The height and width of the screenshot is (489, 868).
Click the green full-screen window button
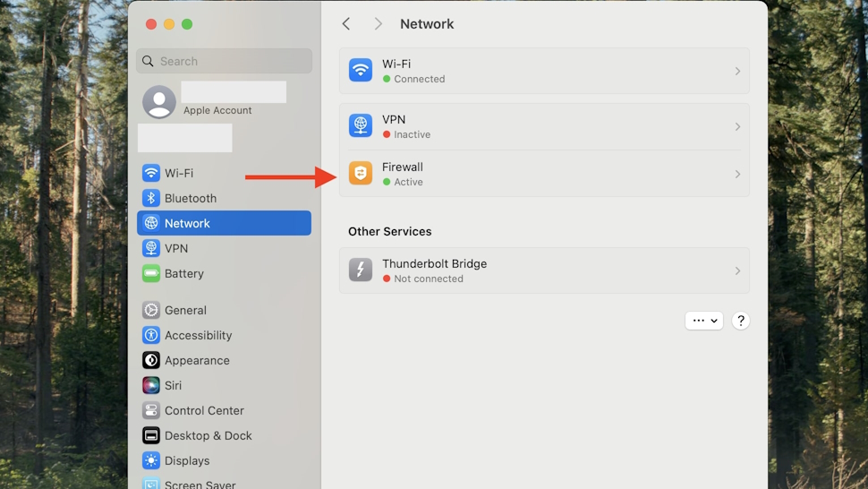(187, 24)
